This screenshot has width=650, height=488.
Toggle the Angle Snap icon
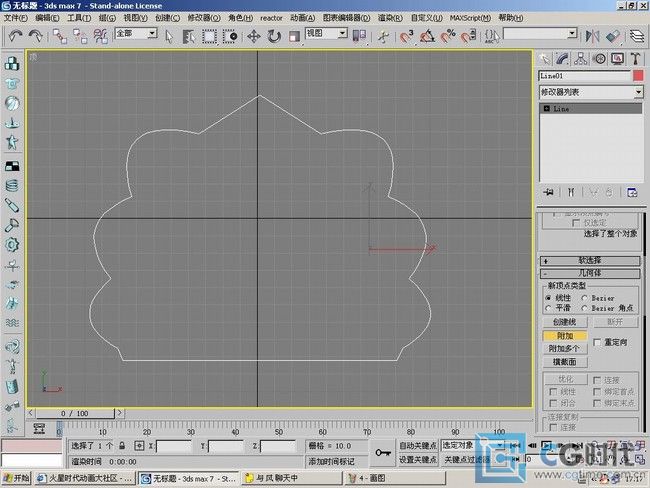pyautogui.click(x=427, y=36)
